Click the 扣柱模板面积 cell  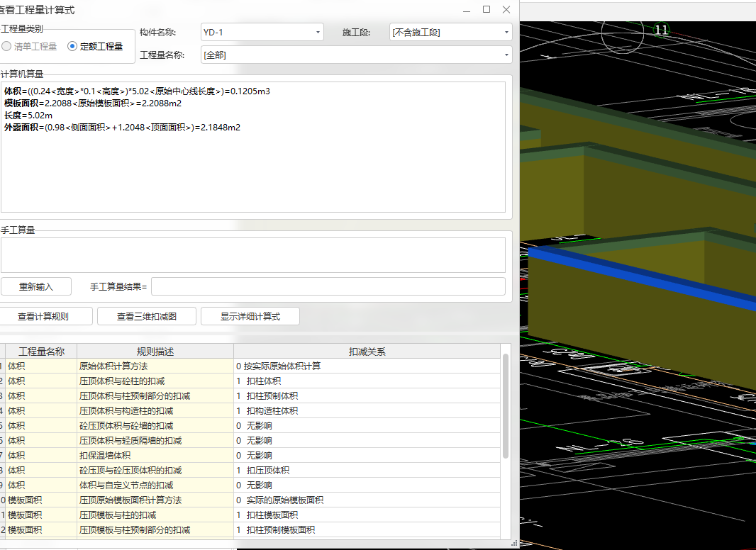[367, 515]
